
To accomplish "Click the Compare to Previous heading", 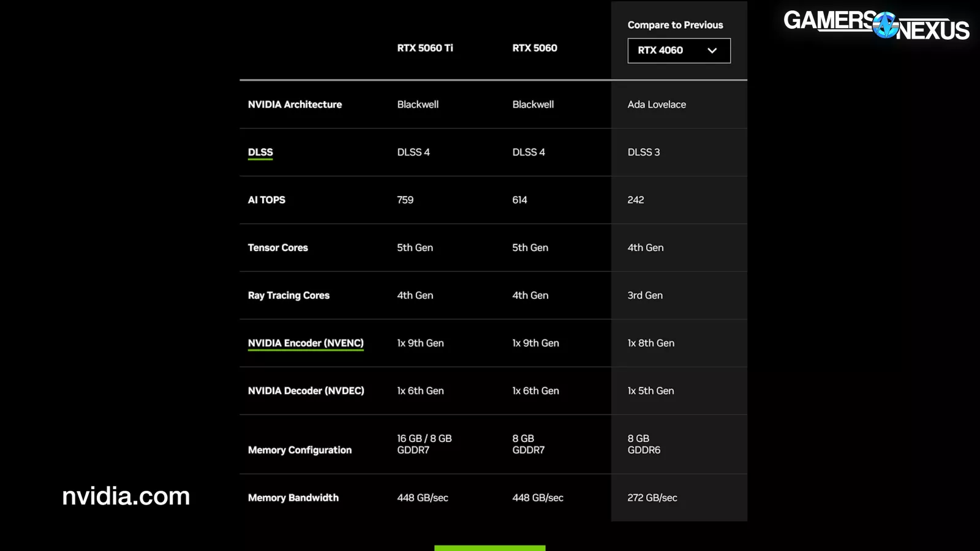I will 675,25.
